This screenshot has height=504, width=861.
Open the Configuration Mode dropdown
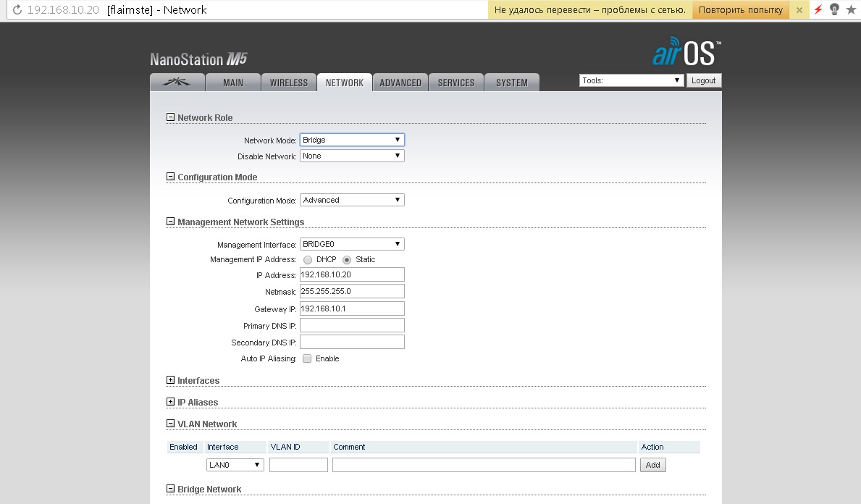pyautogui.click(x=352, y=200)
